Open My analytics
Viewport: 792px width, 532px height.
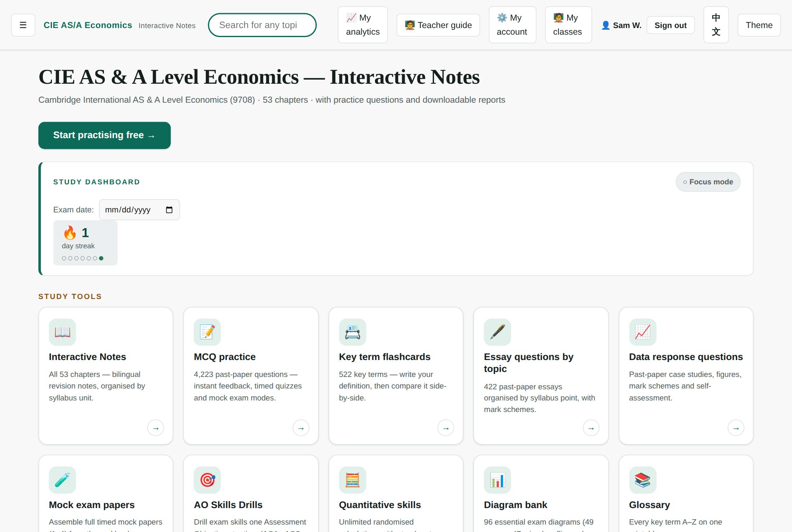[363, 25]
